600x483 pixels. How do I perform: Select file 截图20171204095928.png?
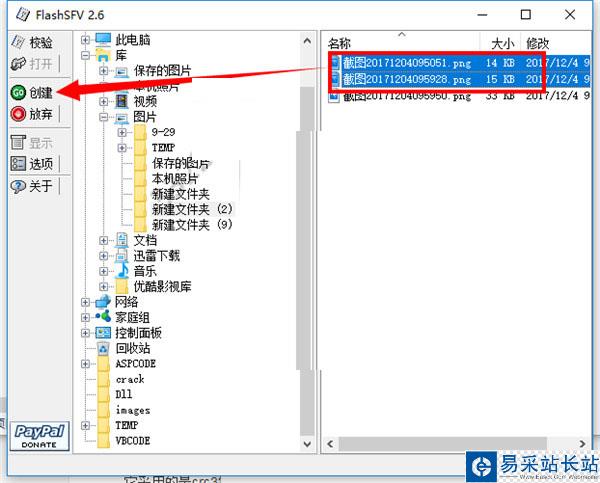coord(407,79)
